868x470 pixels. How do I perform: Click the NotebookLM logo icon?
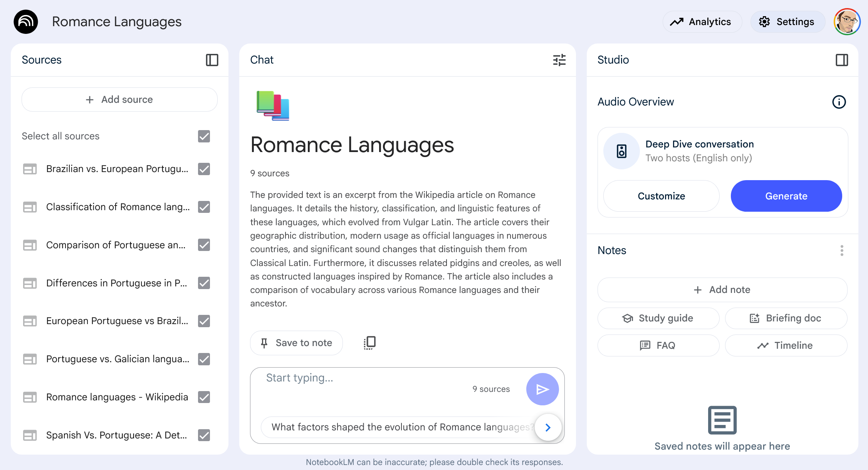click(x=26, y=22)
